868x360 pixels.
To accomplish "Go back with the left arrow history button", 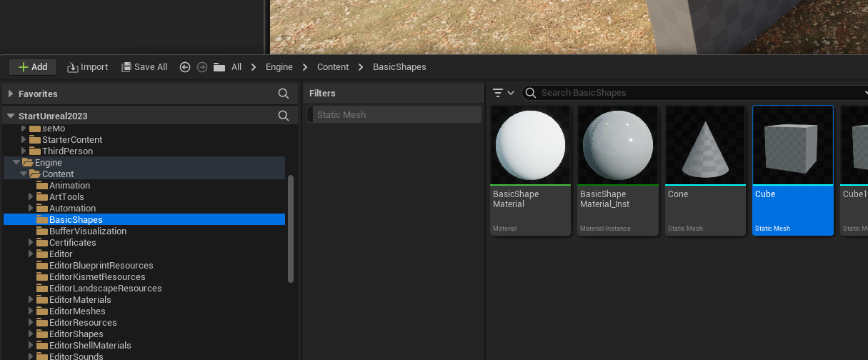I will coord(185,67).
